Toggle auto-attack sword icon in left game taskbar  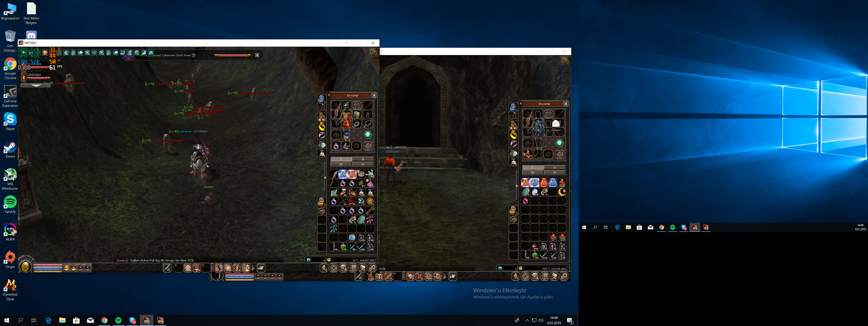click(167, 268)
